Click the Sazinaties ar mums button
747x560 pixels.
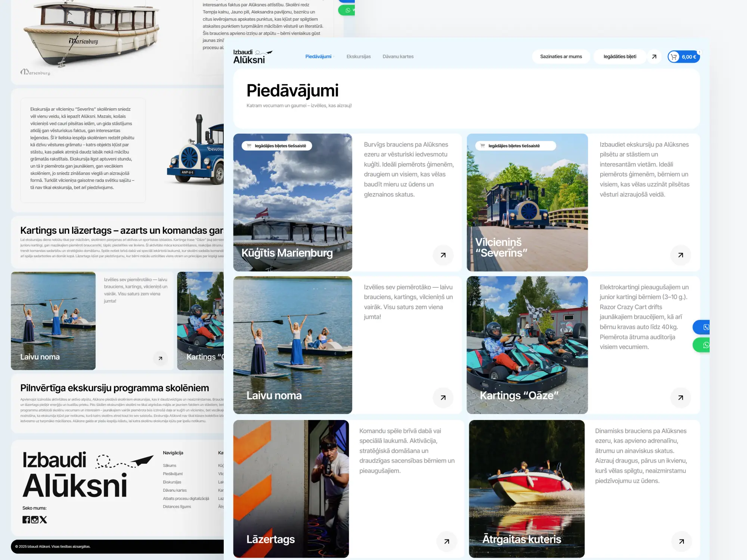tap(561, 57)
